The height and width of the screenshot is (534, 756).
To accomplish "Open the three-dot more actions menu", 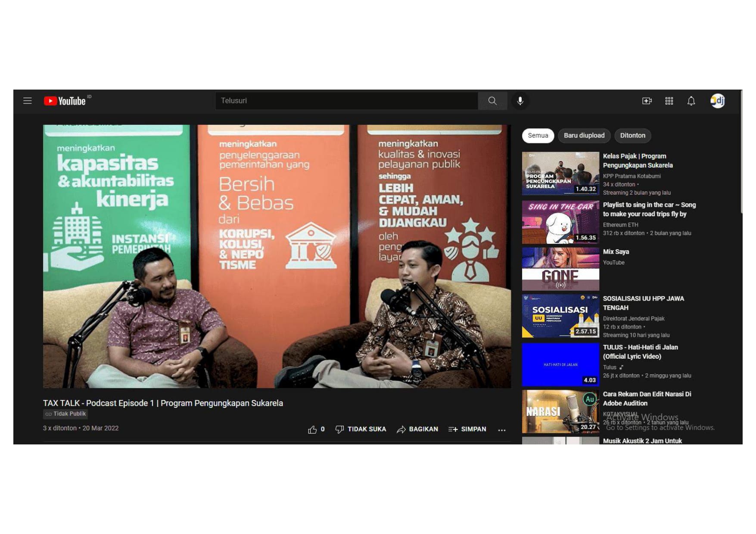I will click(x=502, y=430).
